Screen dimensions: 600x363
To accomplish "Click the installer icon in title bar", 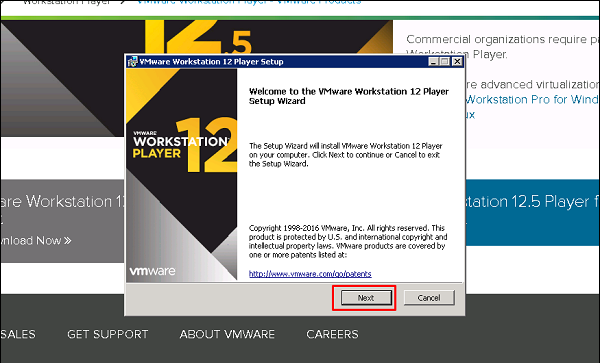I will coord(132,62).
